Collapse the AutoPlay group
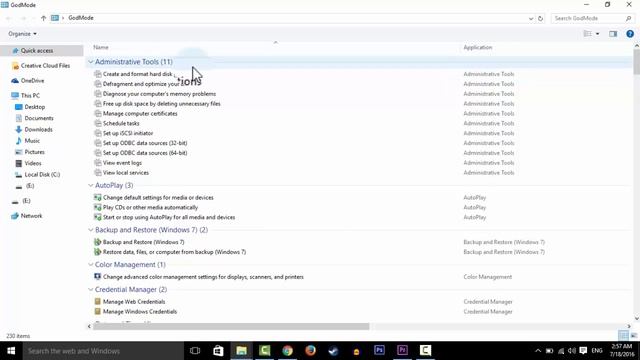Screen dimensions: 640x360 tap(91, 185)
